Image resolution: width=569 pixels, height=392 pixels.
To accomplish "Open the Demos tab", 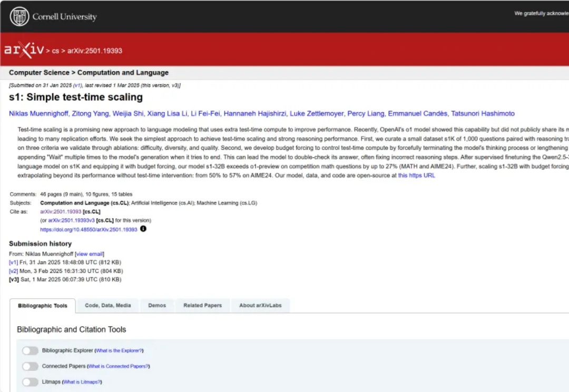I will coord(157,306).
